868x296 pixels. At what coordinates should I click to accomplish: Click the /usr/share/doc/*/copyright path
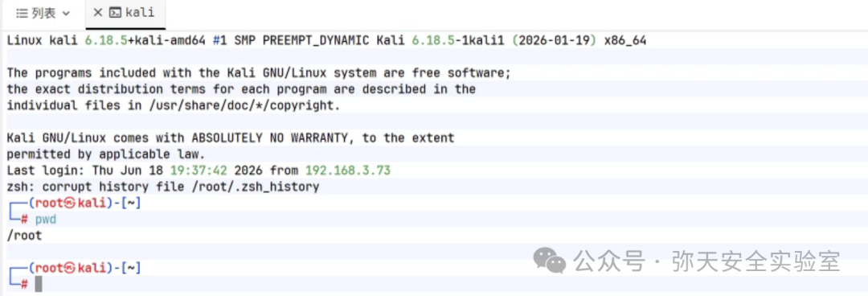click(x=241, y=105)
